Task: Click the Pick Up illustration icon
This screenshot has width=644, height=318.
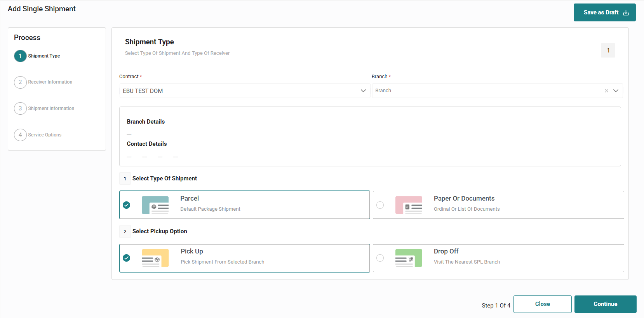Action: (x=155, y=258)
